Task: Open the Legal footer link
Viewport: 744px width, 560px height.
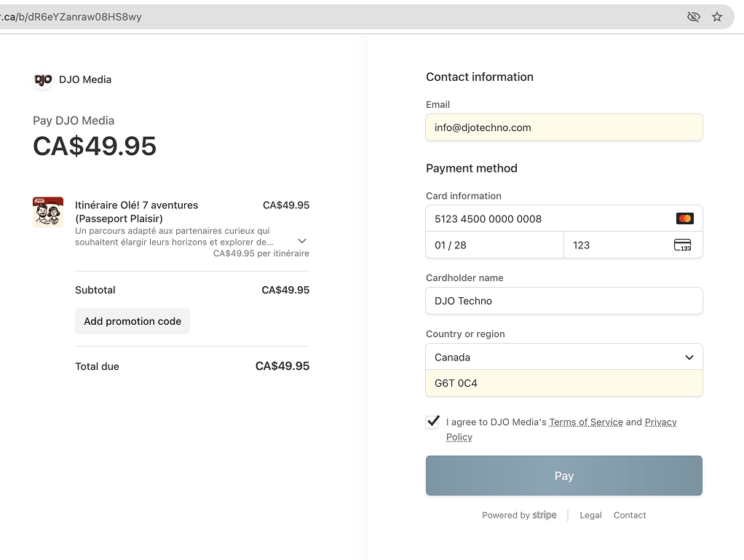Action: [590, 515]
